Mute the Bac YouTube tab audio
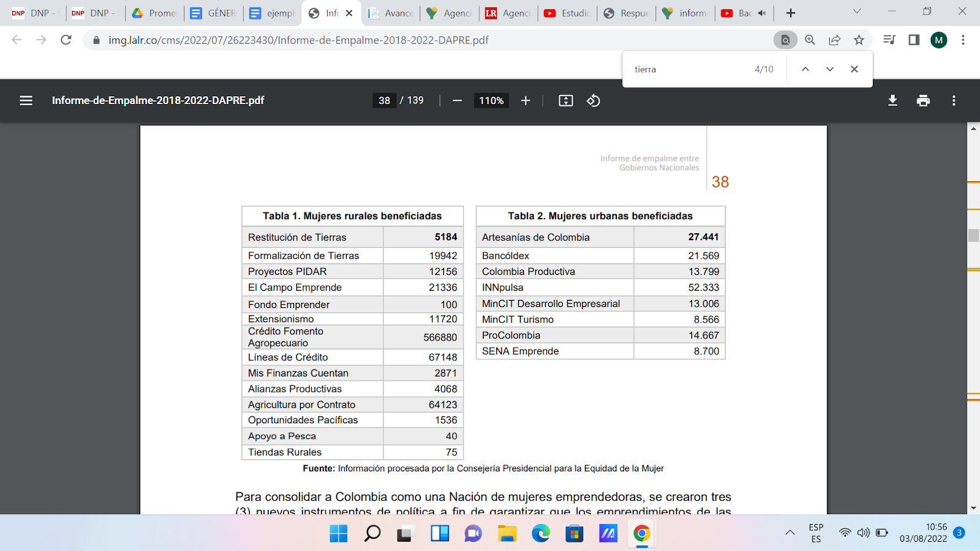Viewport: 980px width, 551px height. tap(762, 13)
